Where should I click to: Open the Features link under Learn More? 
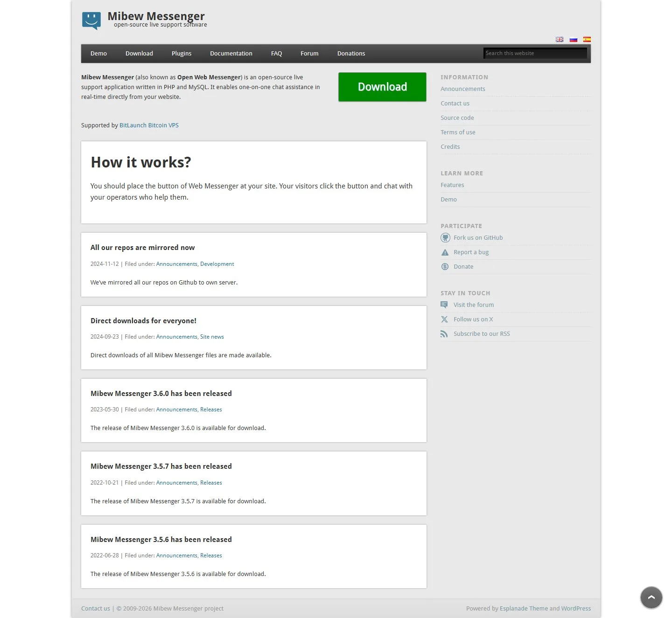click(452, 185)
